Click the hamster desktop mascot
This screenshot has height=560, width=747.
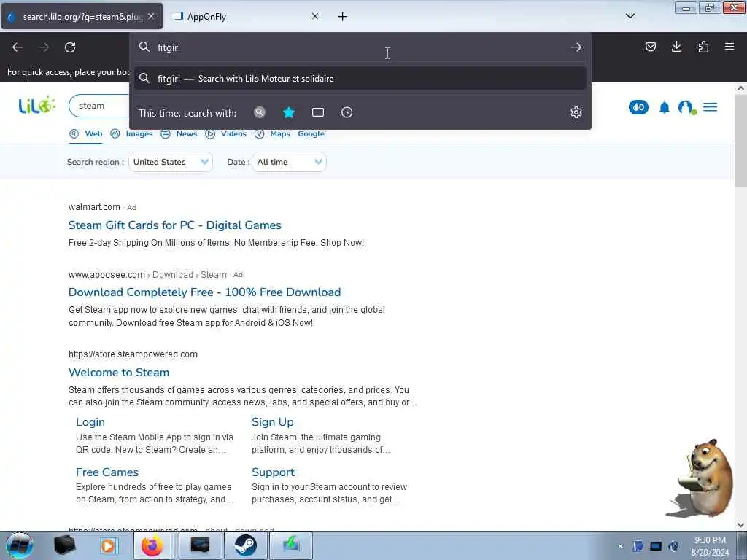click(x=701, y=478)
